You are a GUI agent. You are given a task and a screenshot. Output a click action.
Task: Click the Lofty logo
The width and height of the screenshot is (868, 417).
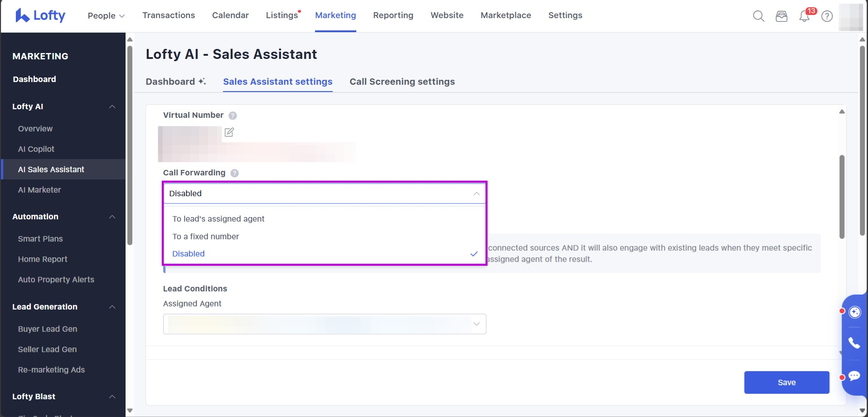[40, 15]
